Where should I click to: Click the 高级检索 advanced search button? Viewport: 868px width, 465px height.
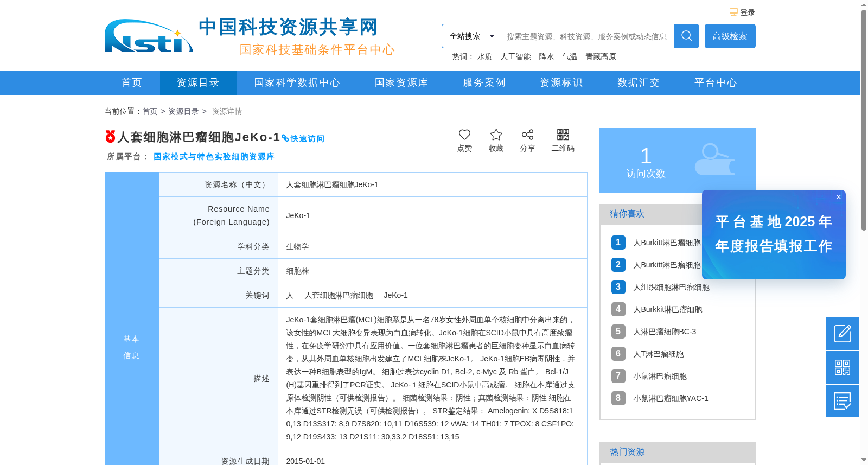[x=730, y=36]
